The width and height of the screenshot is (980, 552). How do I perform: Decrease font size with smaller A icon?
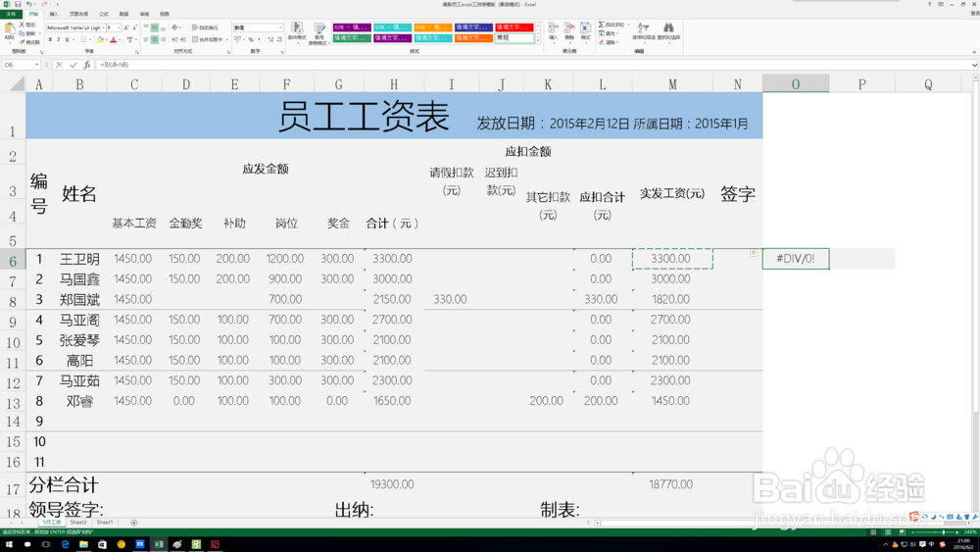point(134,27)
